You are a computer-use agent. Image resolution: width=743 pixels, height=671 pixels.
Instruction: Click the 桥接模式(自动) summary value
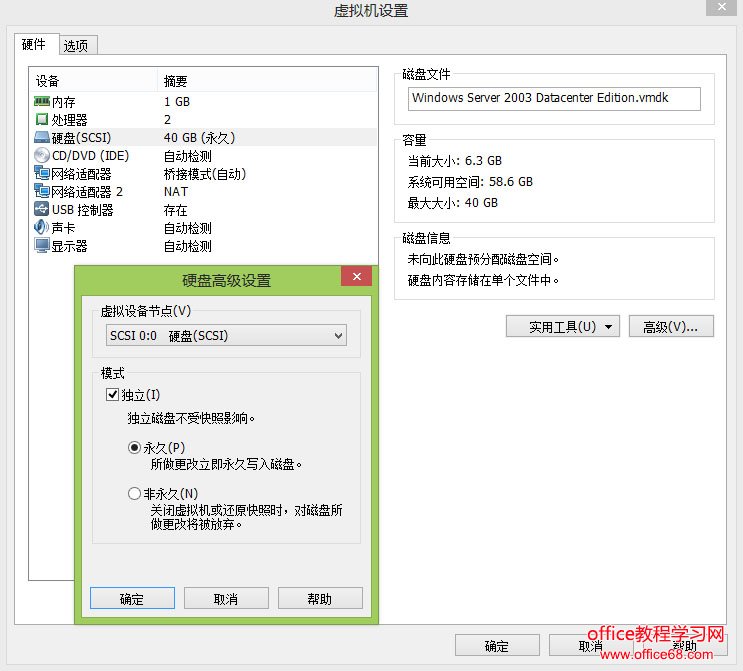pyautogui.click(x=205, y=173)
